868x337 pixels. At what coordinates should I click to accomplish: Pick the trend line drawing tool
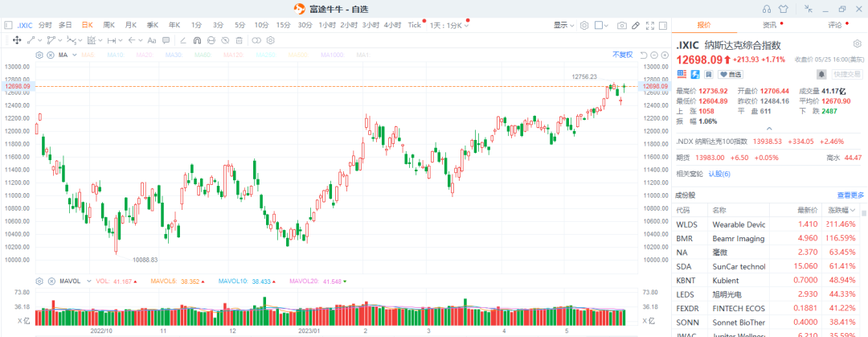coord(31,40)
